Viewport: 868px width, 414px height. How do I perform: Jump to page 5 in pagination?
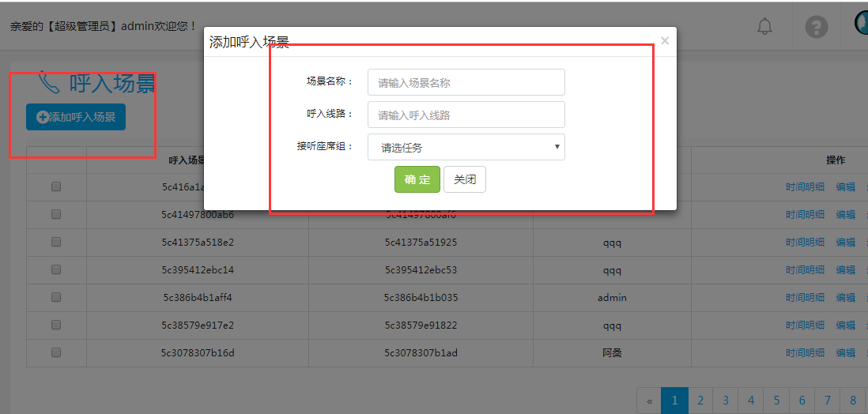(x=776, y=401)
